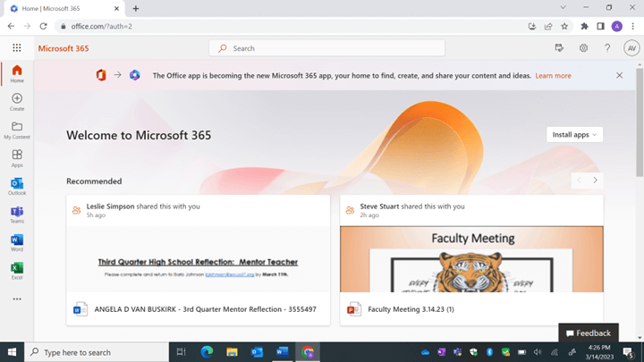Click the Create plus icon
Screen dimensions: 644x362
(17, 101)
